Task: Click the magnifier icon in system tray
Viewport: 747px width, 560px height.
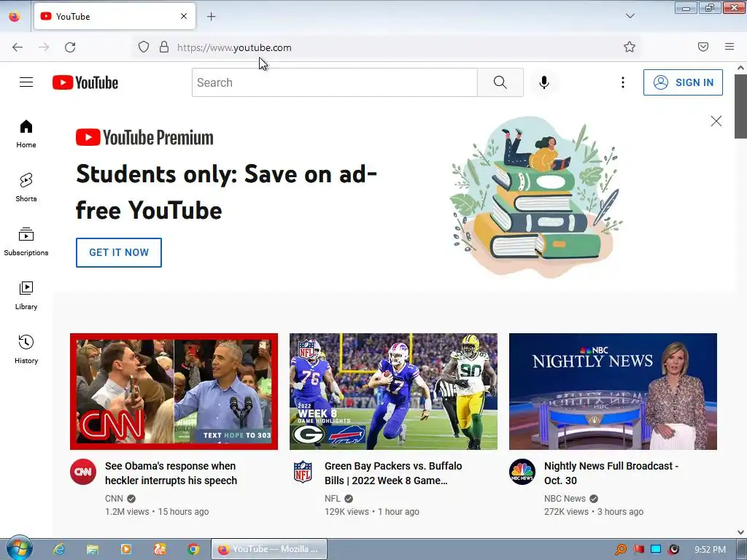Action: [621, 550]
